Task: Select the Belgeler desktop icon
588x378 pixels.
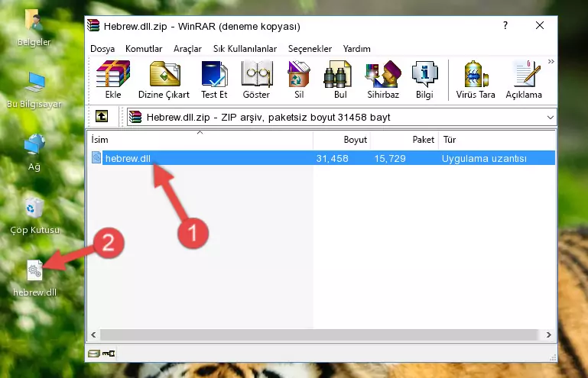Action: click(34, 28)
